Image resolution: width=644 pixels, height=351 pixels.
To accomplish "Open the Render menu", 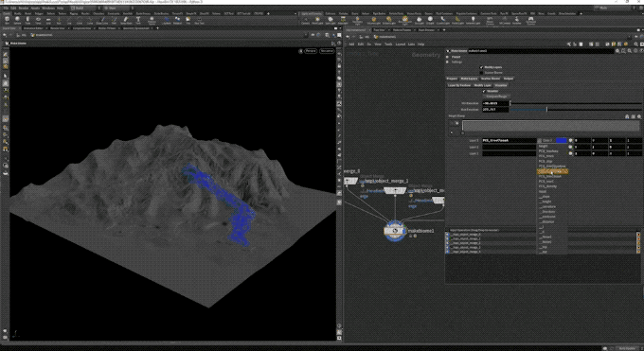I will pos(24,8).
